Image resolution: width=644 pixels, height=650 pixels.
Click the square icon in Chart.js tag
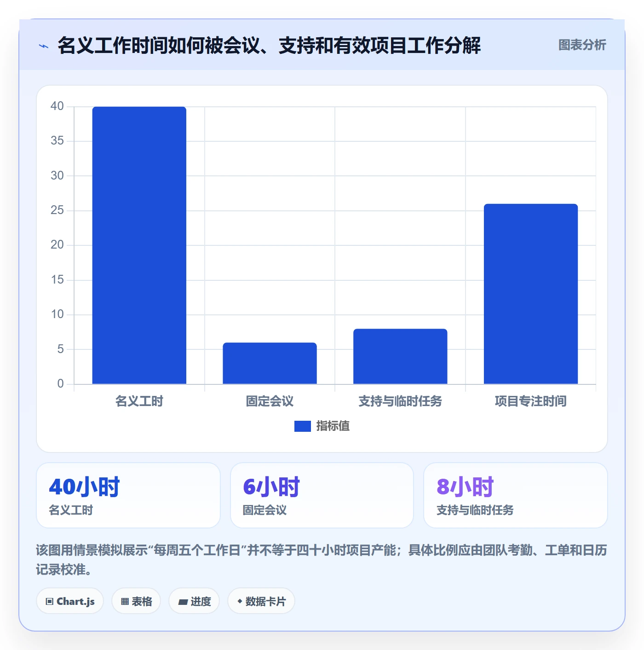click(50, 602)
